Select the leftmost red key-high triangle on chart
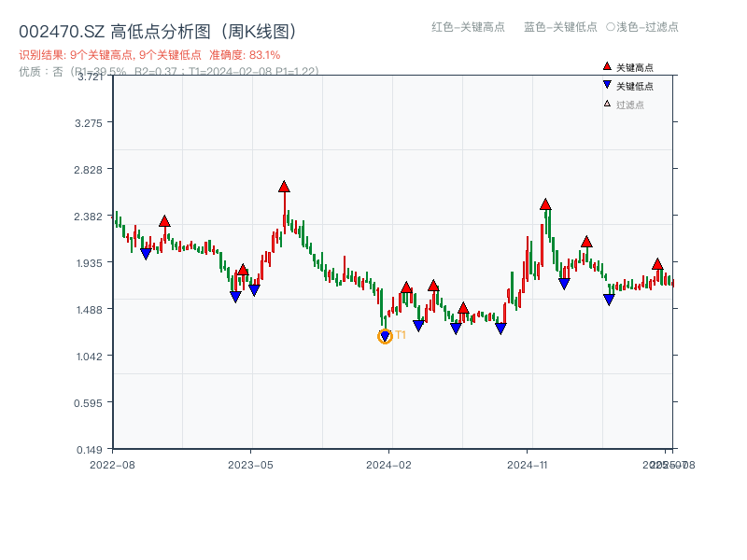 [x=164, y=221]
